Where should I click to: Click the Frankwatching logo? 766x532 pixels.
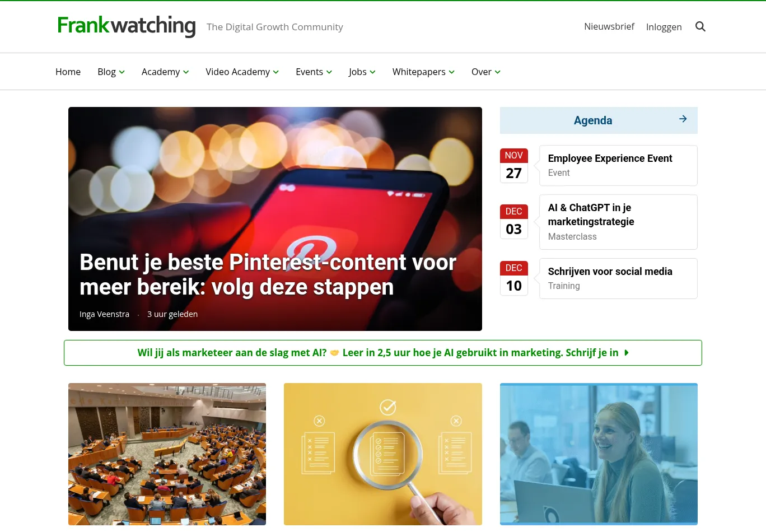[x=127, y=26]
